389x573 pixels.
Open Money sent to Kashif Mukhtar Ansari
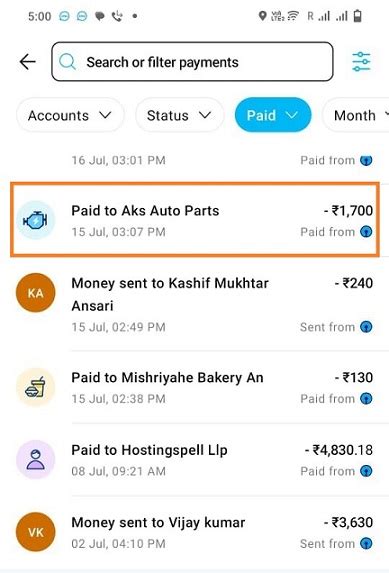click(194, 303)
